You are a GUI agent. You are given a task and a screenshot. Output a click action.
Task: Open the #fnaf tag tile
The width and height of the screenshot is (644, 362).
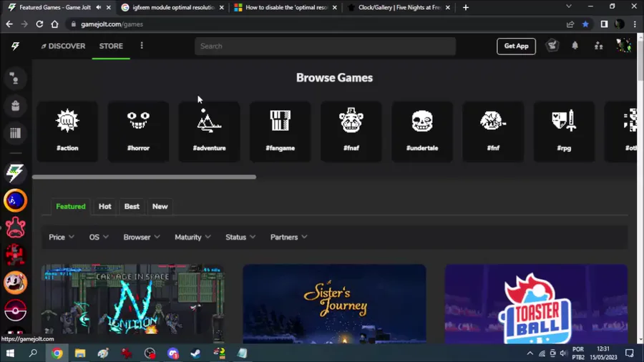351,132
